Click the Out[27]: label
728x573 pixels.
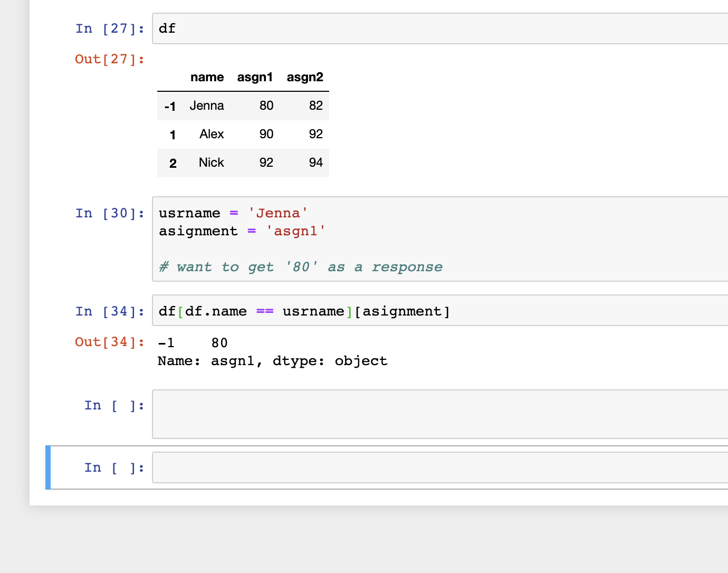[x=110, y=59]
